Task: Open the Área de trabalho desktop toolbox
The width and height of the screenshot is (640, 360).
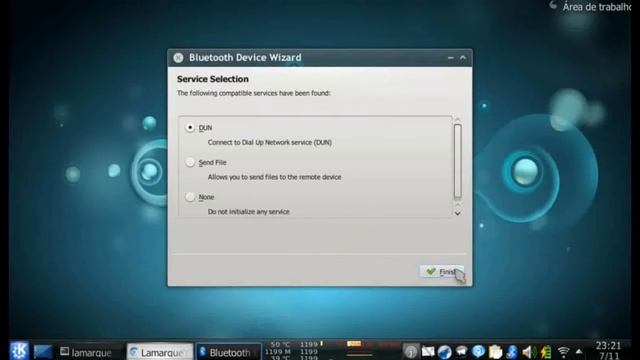Action: pyautogui.click(x=592, y=7)
